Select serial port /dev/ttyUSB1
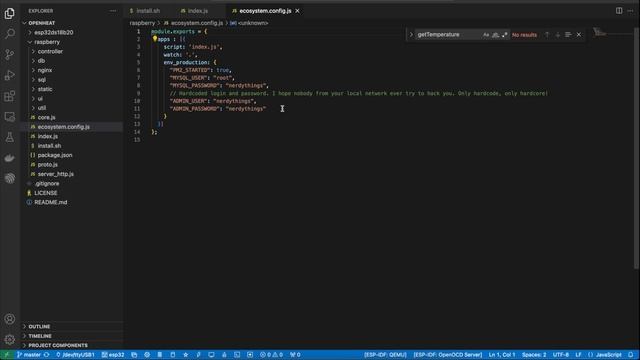 (x=75, y=355)
